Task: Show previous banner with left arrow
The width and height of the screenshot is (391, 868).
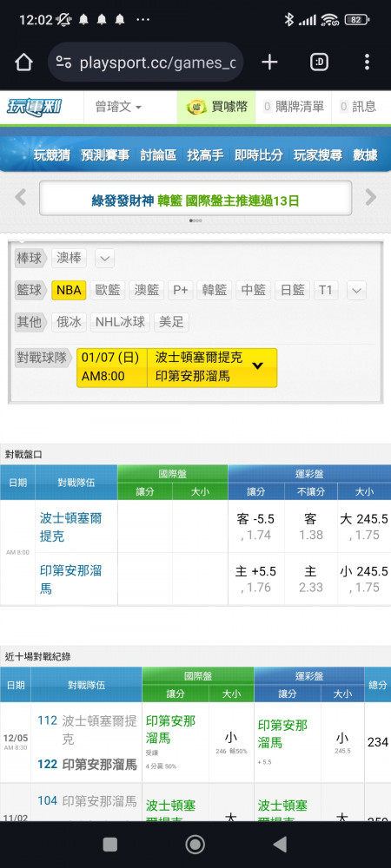Action: [x=21, y=197]
